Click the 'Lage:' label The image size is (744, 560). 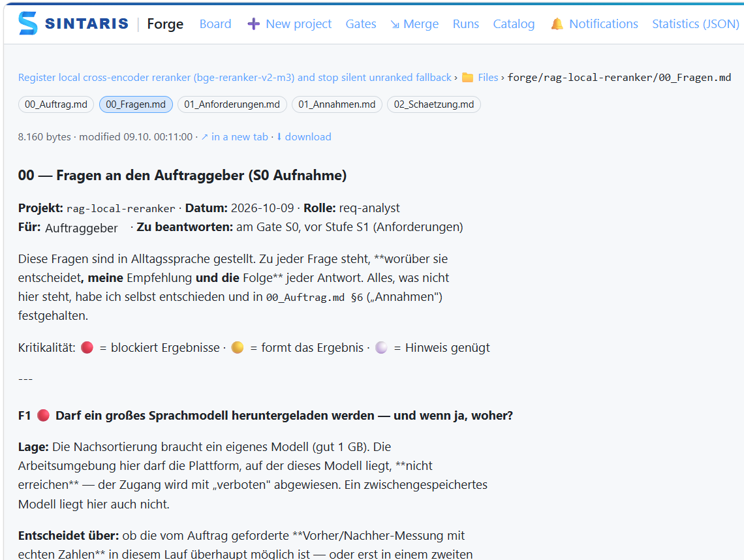33,446
